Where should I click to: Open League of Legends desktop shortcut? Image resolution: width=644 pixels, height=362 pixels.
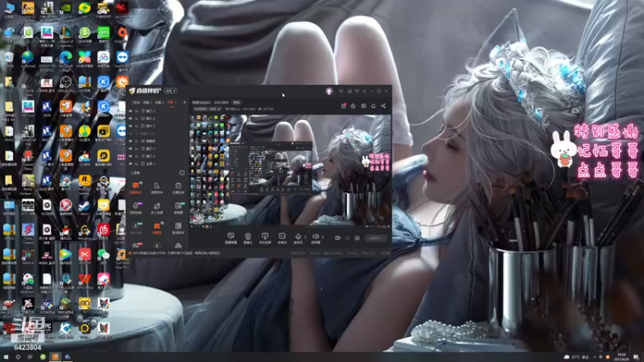(x=66, y=33)
